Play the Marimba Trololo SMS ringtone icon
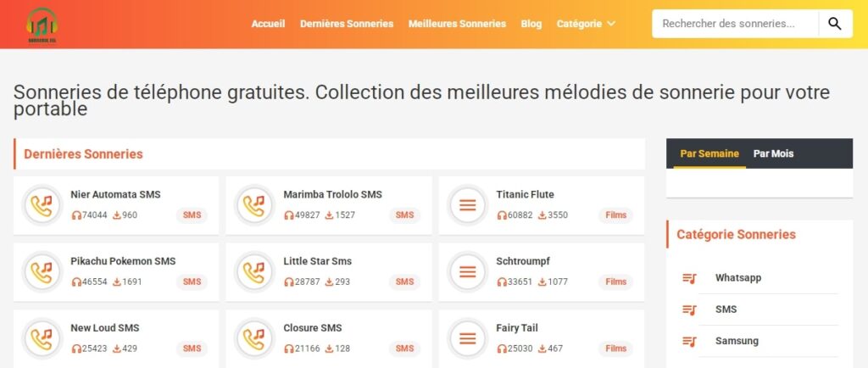 coord(254,205)
